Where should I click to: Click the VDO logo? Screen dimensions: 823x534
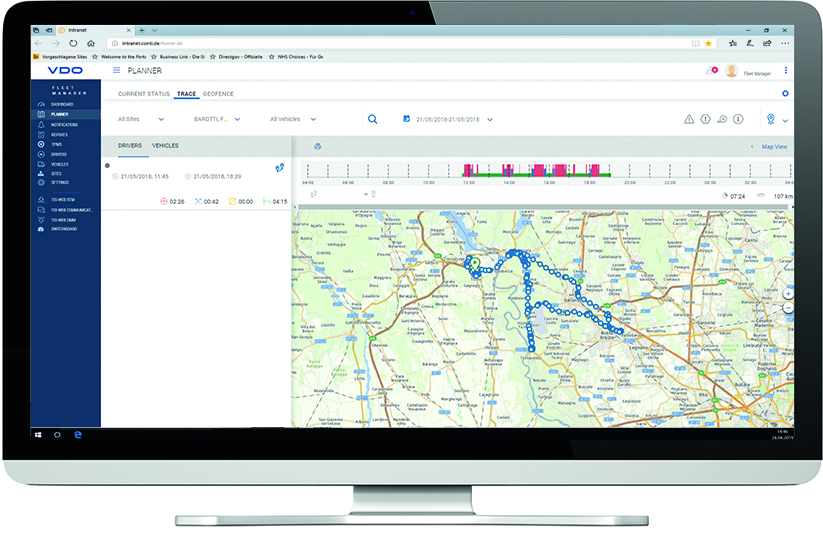pyautogui.click(x=65, y=70)
